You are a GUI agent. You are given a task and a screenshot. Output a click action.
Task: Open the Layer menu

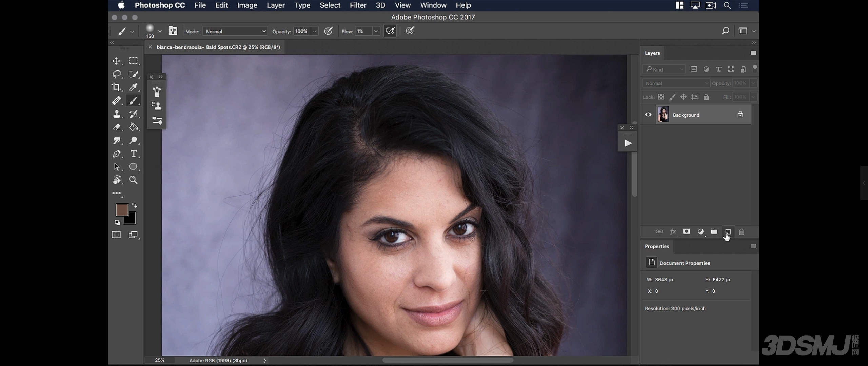click(x=276, y=5)
